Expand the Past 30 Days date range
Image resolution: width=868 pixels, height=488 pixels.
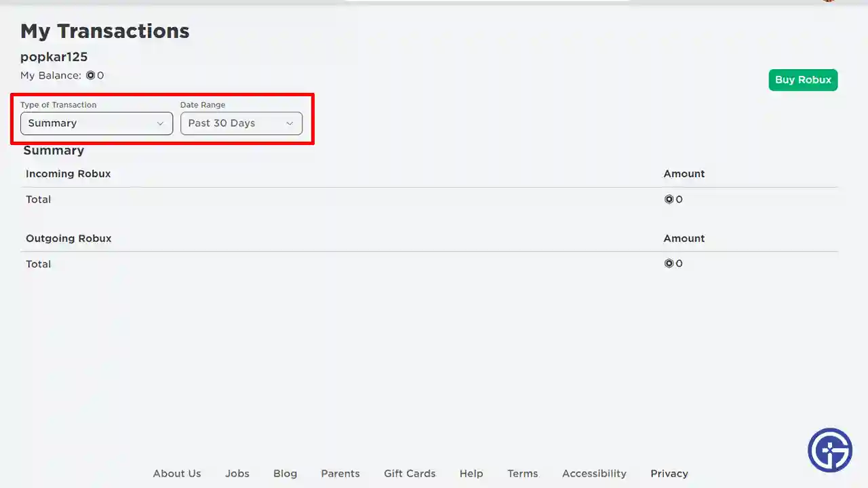pyautogui.click(x=241, y=123)
